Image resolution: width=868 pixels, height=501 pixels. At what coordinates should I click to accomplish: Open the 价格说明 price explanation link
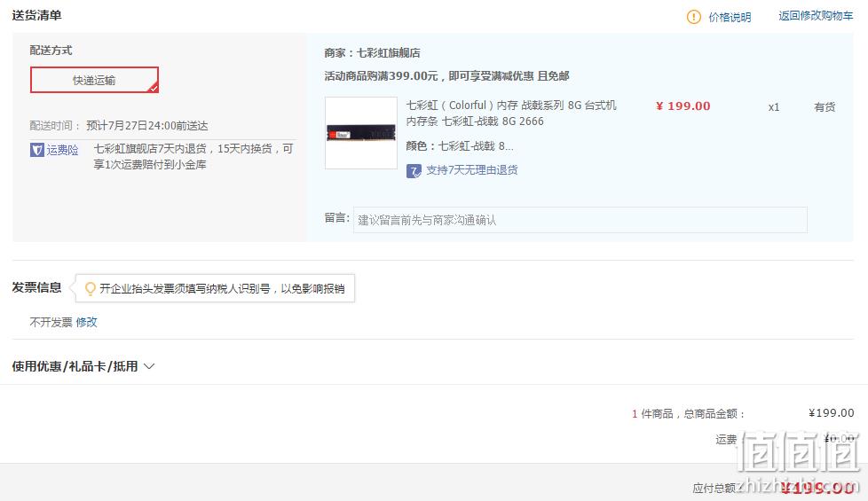click(730, 17)
